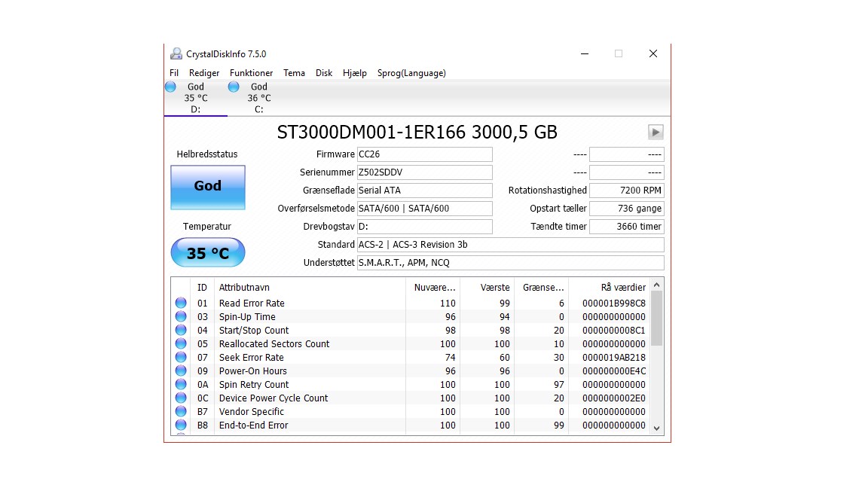Open the Tema menu
868x488 pixels.
(294, 73)
